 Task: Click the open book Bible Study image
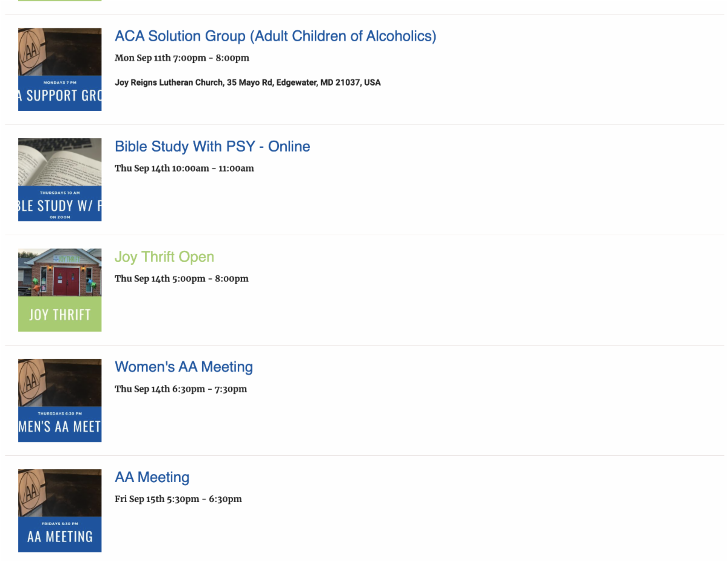59,162
